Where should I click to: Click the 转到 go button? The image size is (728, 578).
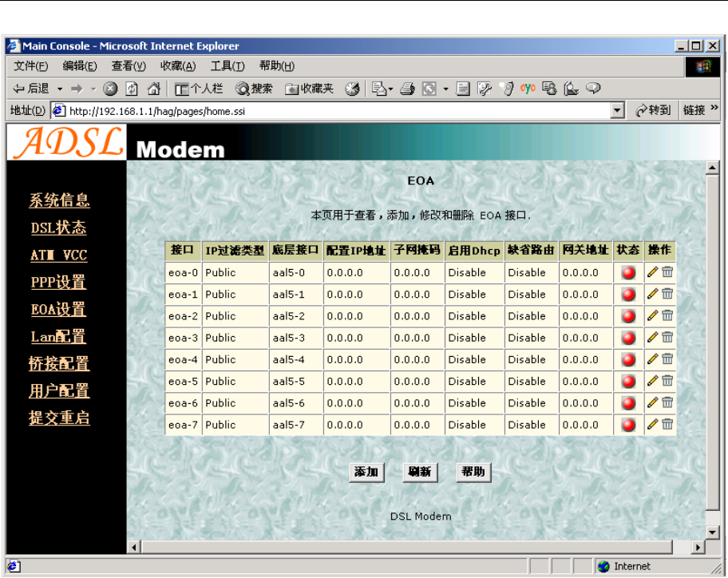(x=653, y=110)
